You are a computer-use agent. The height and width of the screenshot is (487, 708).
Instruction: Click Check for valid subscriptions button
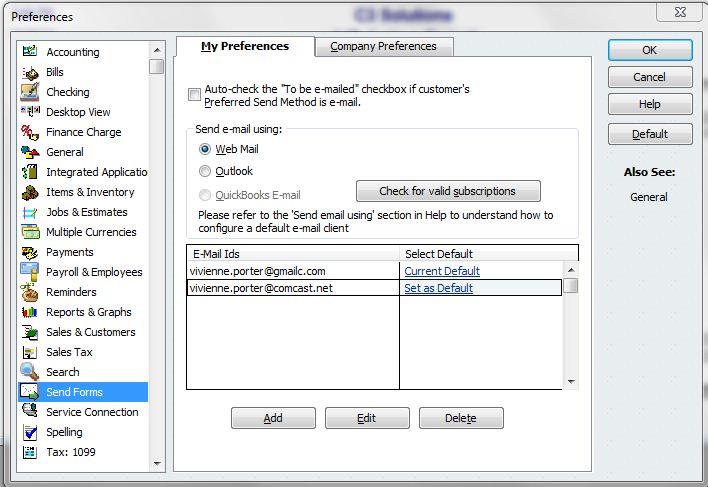click(448, 191)
